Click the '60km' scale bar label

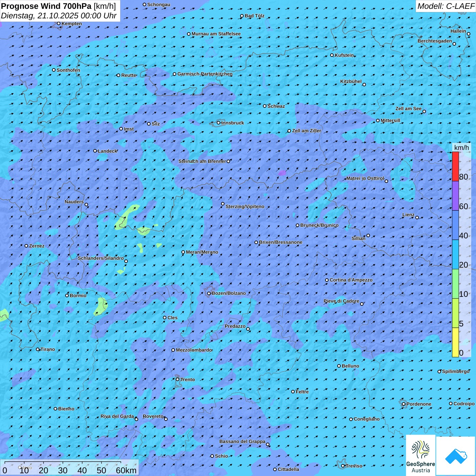click(x=126, y=470)
